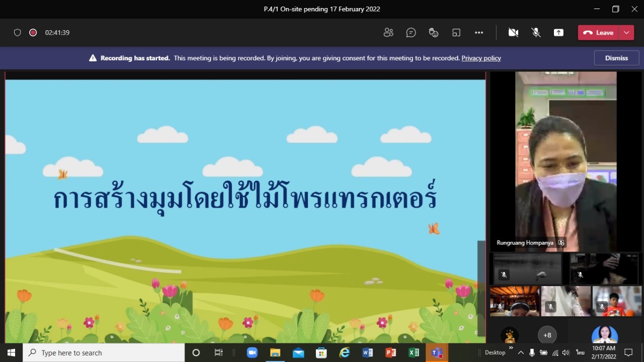Open Microsoft Store from the taskbar
Screen dimensions: 644x362
coord(321,352)
